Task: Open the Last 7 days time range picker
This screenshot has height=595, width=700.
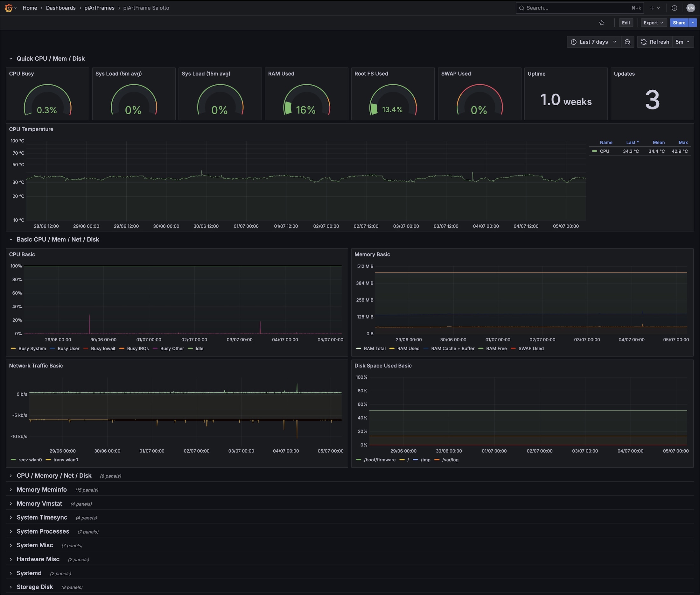Action: point(594,42)
